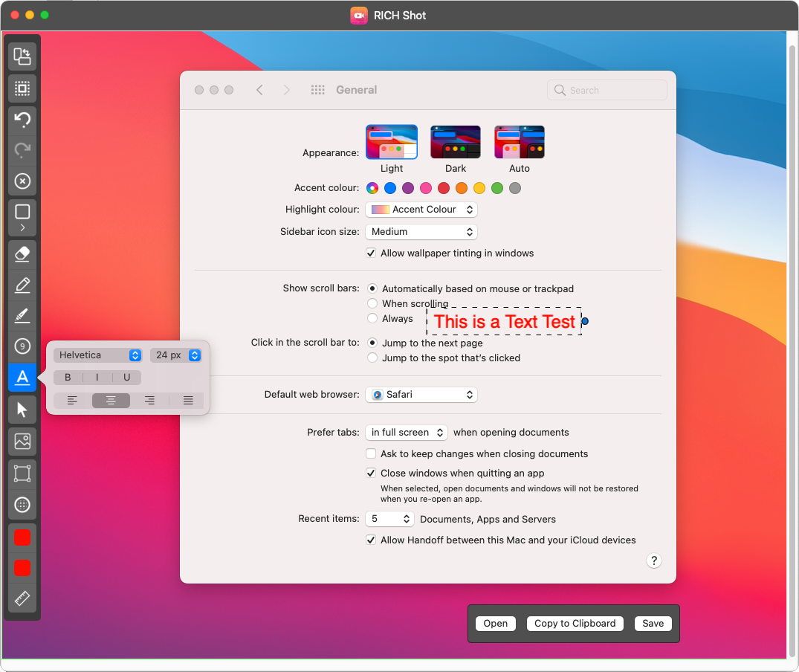The image size is (799, 672).
Task: Choose the Light appearance thumbnail
Action: coord(392,142)
